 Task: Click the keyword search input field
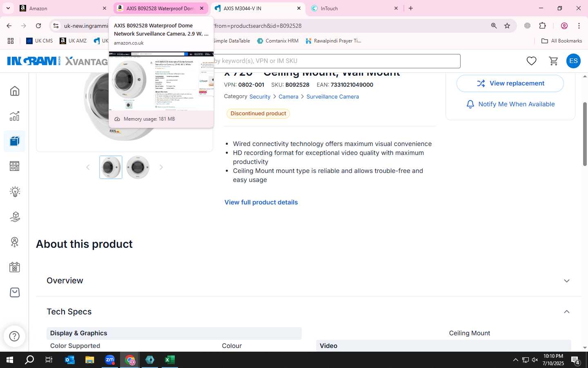click(x=336, y=61)
